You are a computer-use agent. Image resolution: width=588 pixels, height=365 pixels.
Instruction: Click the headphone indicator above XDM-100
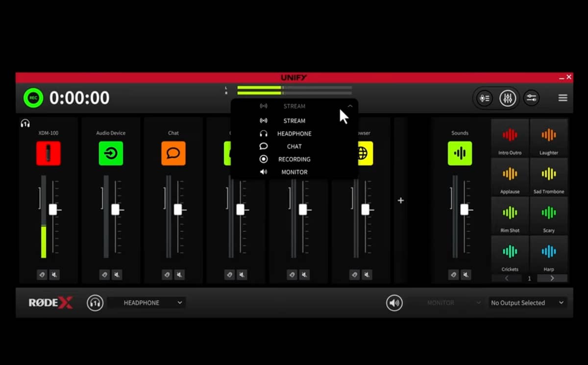[x=25, y=123]
